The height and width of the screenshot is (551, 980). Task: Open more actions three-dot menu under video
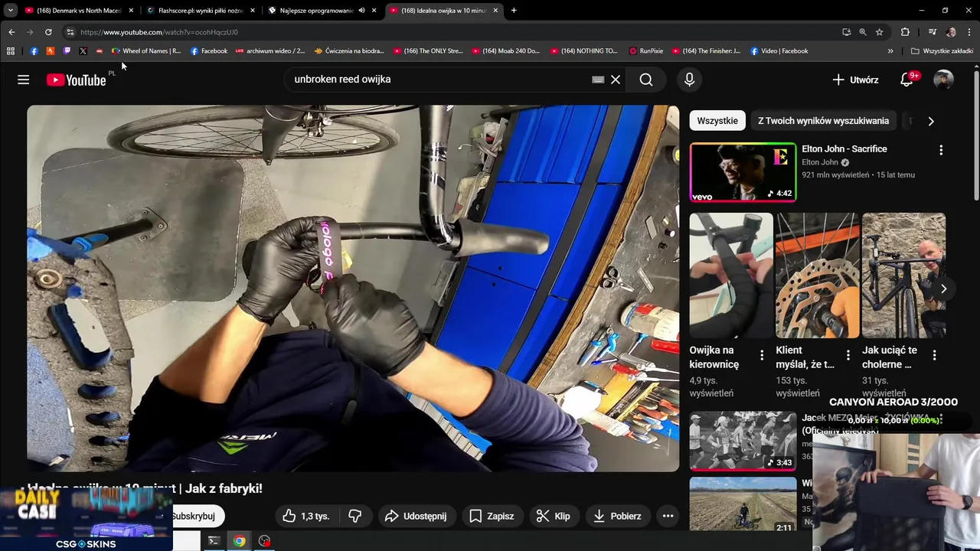[x=668, y=516]
